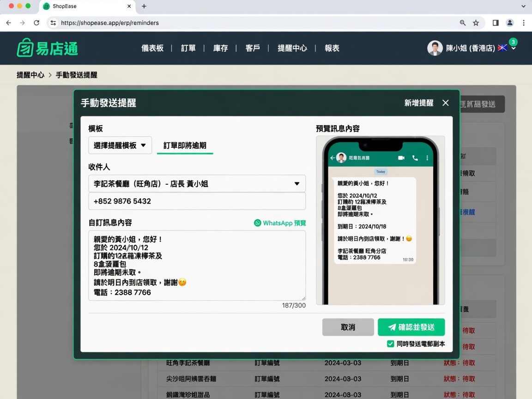Expand recipient dropdown 李記茶餐廳（旺角店）

click(297, 183)
